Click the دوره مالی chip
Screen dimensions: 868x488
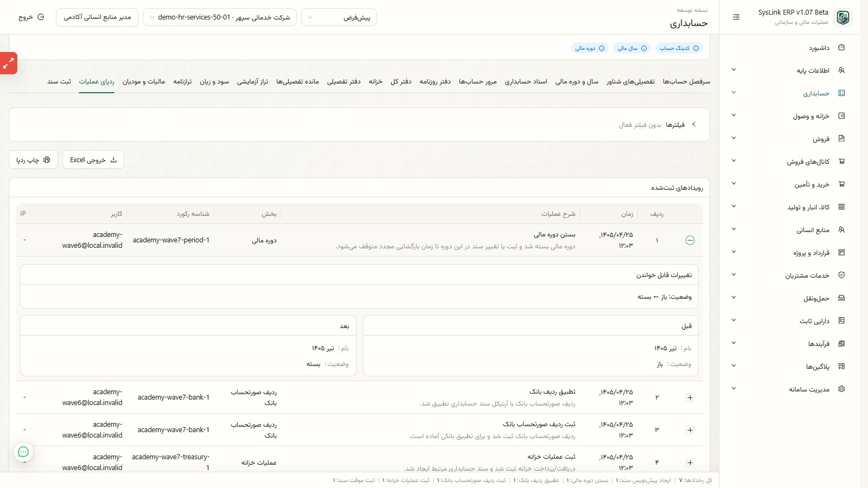tap(590, 48)
